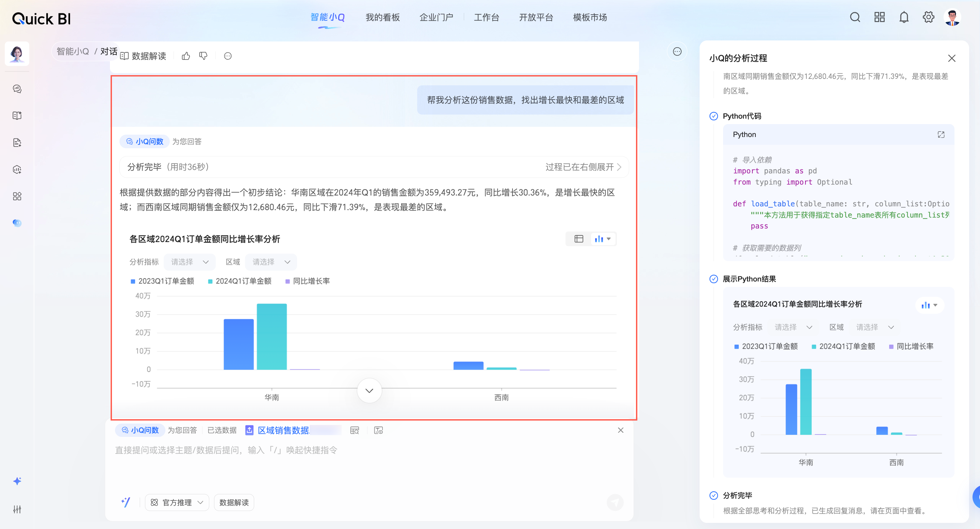Click the sparkle star icon in sidebar

(17, 481)
